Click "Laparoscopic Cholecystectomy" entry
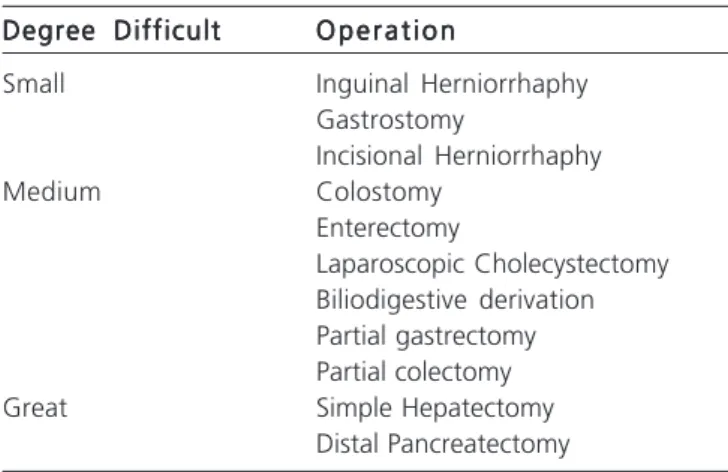The height and width of the screenshot is (472, 728). [492, 265]
